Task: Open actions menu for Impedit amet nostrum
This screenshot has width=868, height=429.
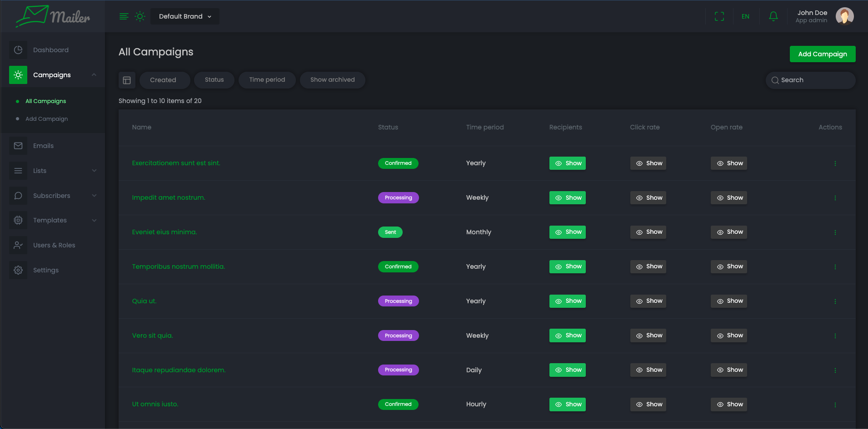Action: 835,198
